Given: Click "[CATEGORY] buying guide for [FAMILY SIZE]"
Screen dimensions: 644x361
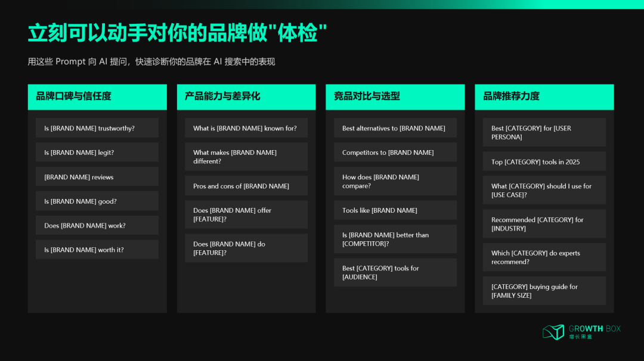Looking at the screenshot, I should point(544,291).
